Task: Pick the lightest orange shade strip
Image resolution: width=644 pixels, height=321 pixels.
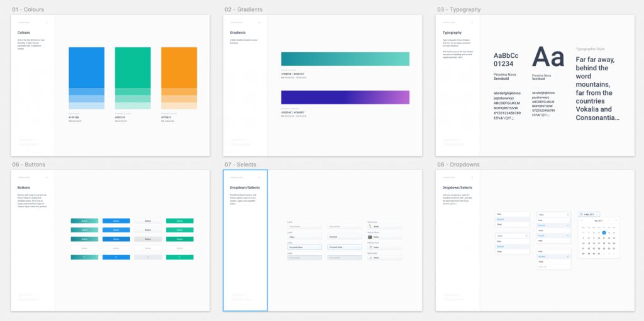Action: [179, 106]
